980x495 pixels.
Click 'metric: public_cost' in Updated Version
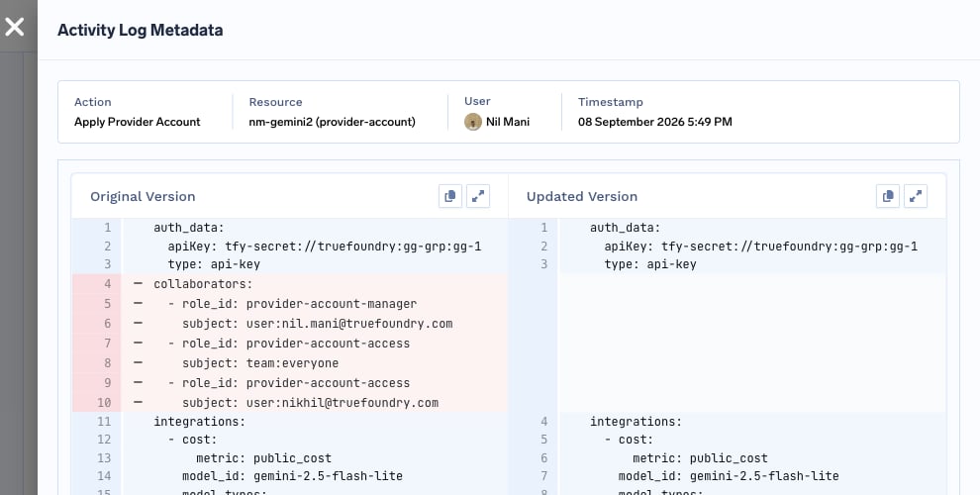pyautogui.click(x=700, y=458)
